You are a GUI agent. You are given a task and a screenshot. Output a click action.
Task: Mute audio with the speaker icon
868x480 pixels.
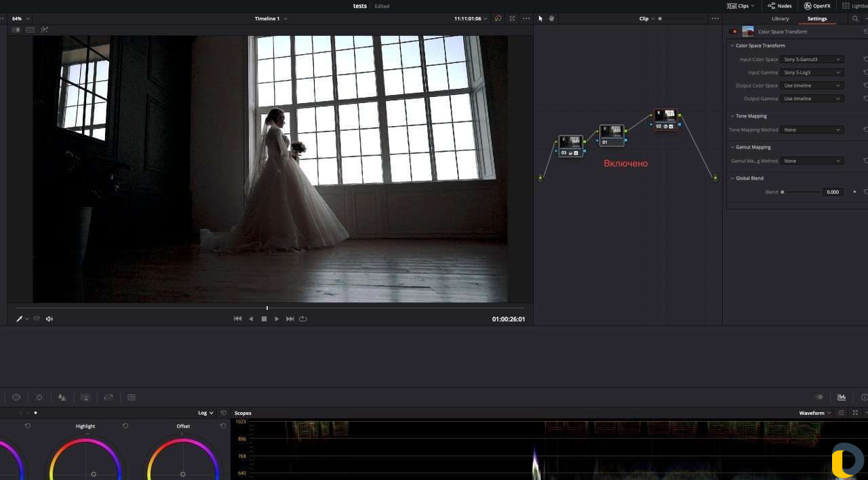[x=50, y=319]
